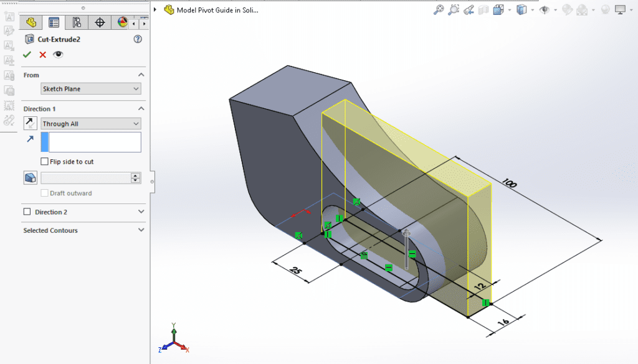
Task: Click the Reverse Direction button
Action: click(x=30, y=123)
